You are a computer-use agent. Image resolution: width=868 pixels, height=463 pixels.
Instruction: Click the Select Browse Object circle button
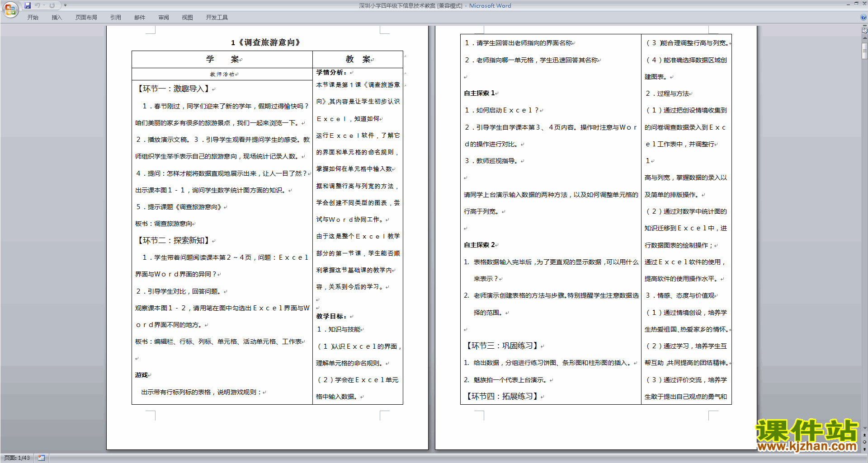[864, 442]
